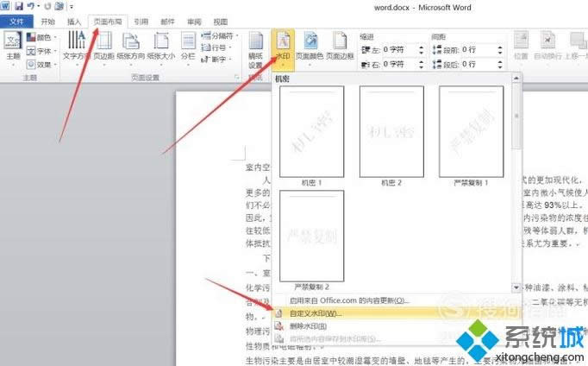The image size is (588, 366).
Task: Select the 页面布局 (Page Layout) tab
Action: tap(108, 22)
